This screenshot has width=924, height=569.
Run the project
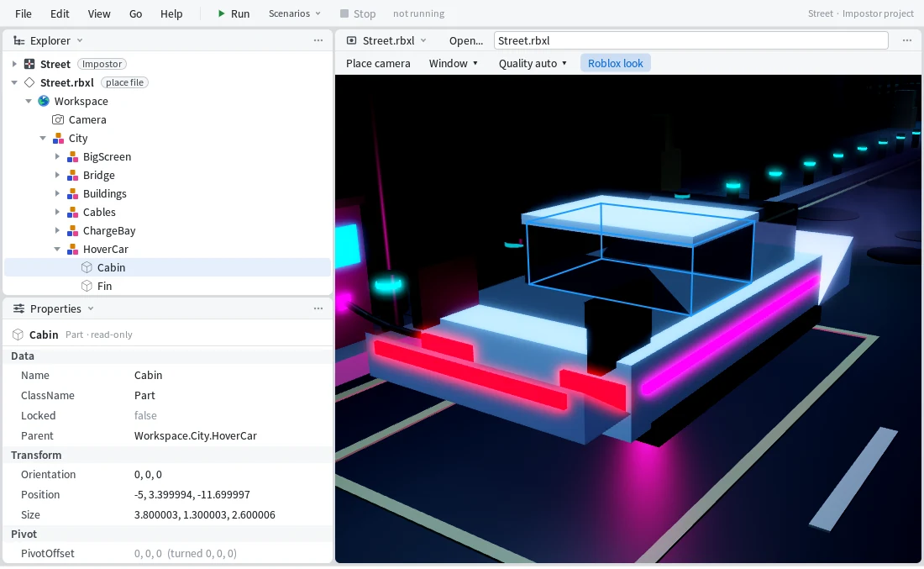coord(234,13)
